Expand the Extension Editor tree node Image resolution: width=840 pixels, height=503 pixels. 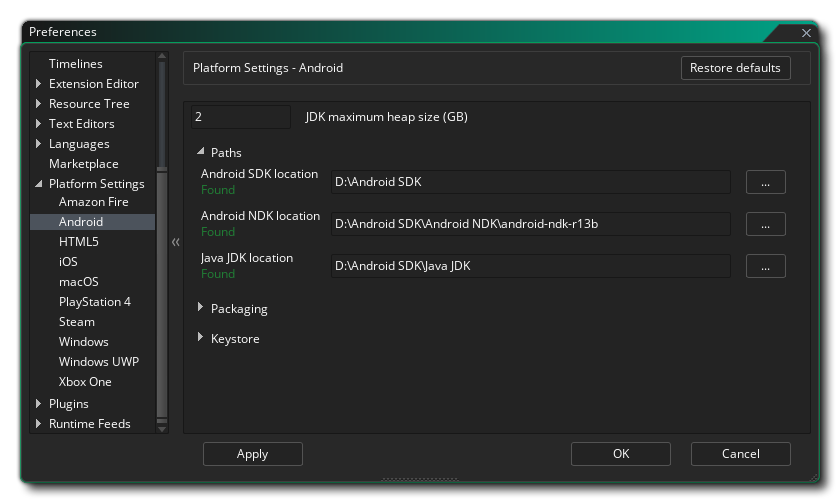point(38,84)
